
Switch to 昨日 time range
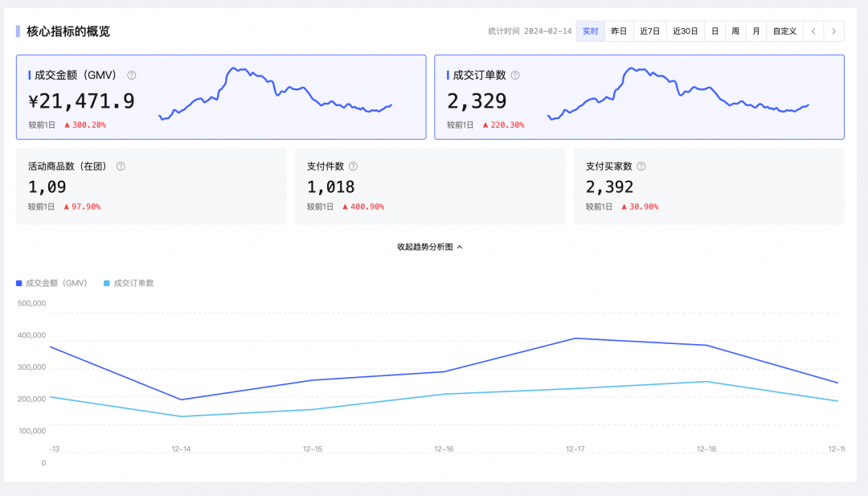(619, 31)
